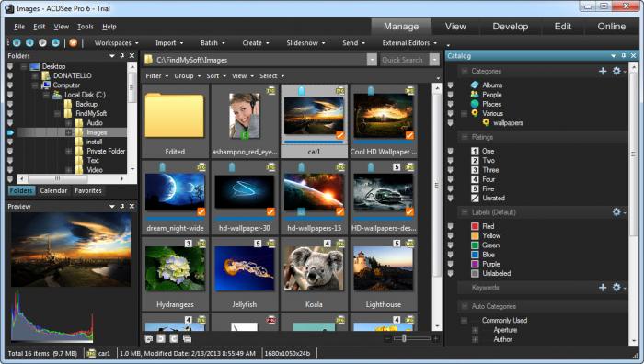
Task: Open the Import dropdown
Action: click(168, 42)
